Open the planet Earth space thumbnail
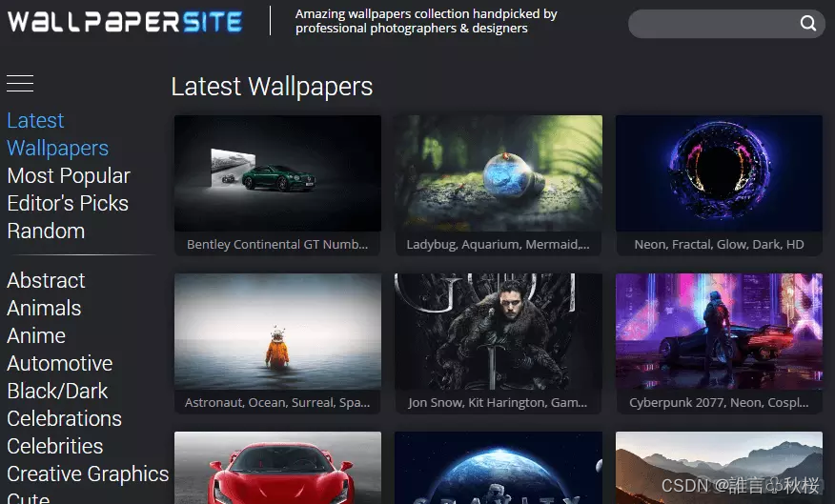Viewport: 835px width, 504px height. pyautogui.click(x=499, y=468)
